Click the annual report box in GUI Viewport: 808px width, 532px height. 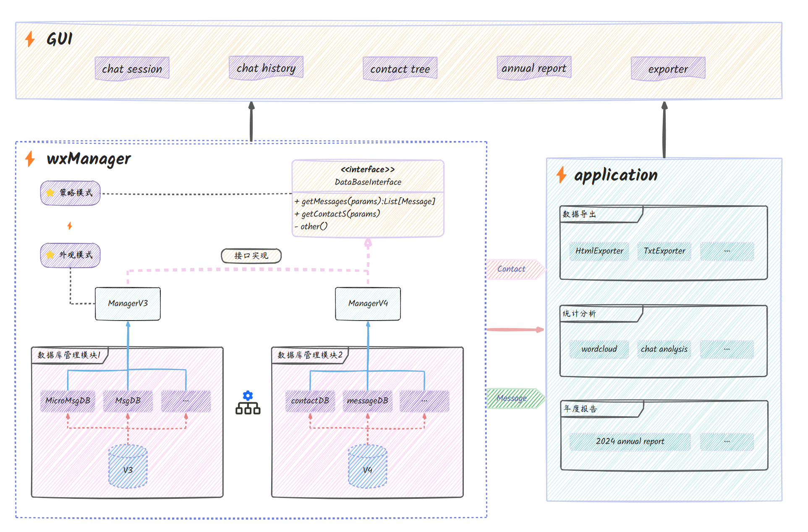(534, 68)
